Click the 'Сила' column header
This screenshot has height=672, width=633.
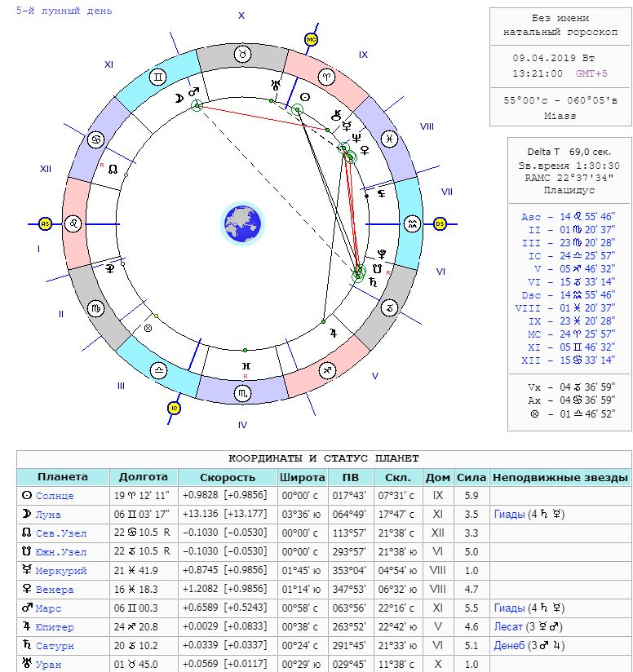coord(471,477)
